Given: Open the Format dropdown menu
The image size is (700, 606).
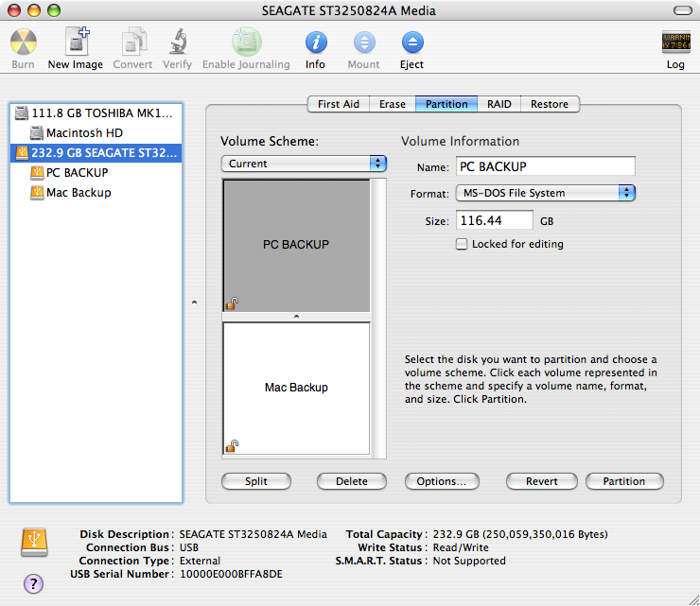Looking at the screenshot, I should 546,193.
